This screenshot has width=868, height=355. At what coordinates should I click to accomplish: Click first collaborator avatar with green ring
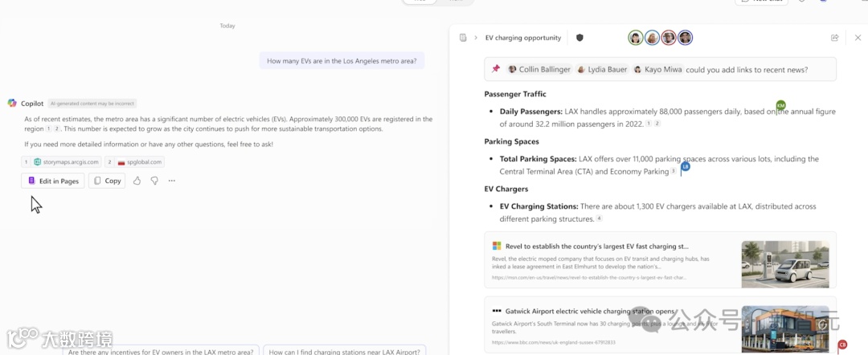pyautogui.click(x=636, y=38)
